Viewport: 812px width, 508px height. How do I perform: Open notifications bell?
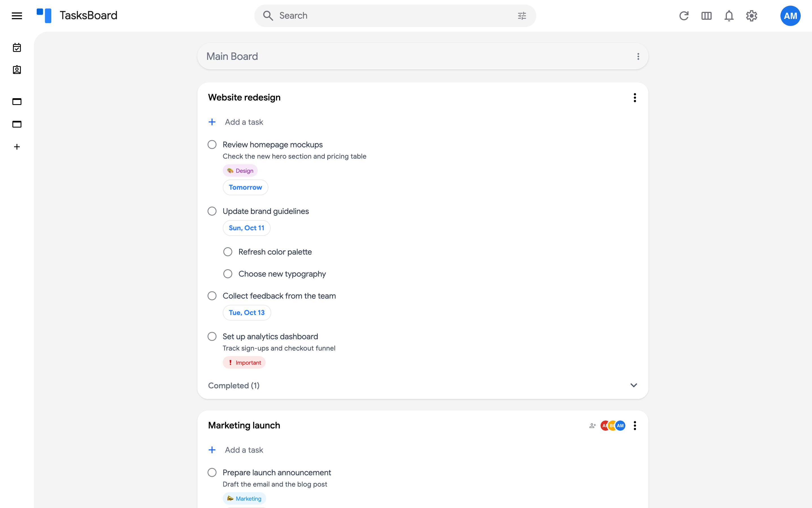729,16
